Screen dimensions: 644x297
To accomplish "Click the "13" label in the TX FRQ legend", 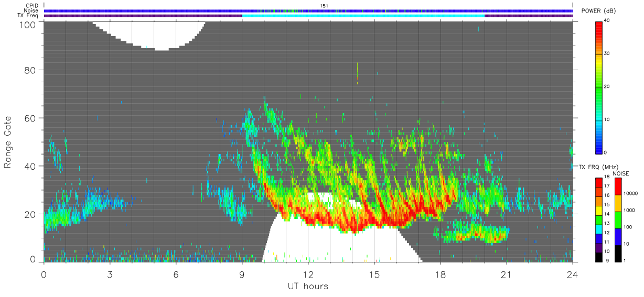I will point(608,224).
